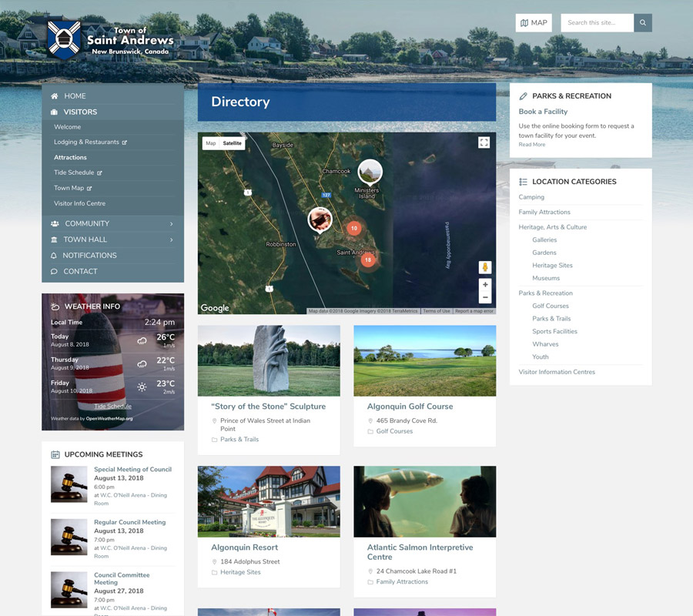
Task: Open Special Meeting of Council link
Action: [132, 469]
